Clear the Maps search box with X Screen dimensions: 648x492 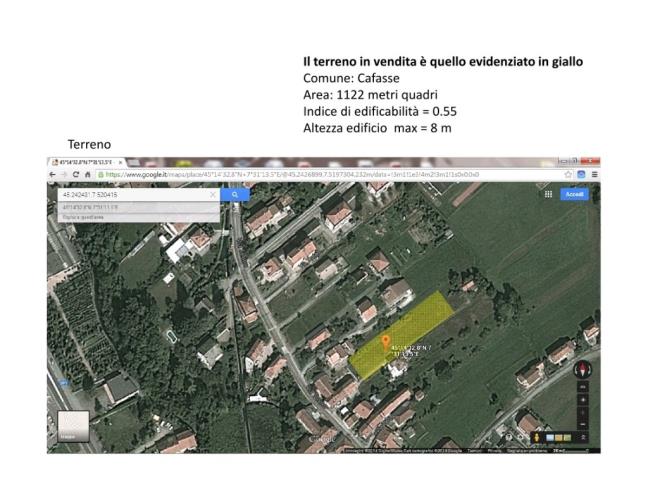[x=213, y=195]
